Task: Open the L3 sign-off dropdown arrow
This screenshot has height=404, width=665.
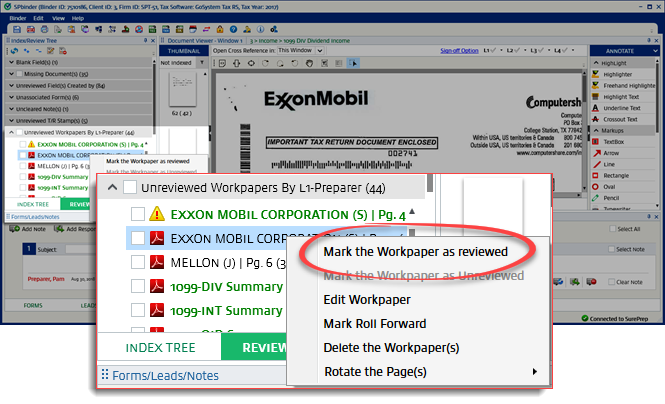Action: (x=549, y=50)
